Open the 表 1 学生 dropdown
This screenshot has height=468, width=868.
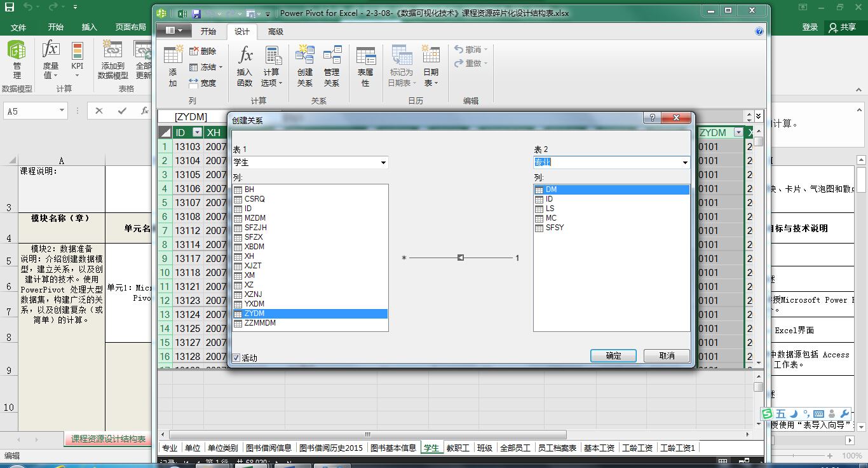point(383,163)
